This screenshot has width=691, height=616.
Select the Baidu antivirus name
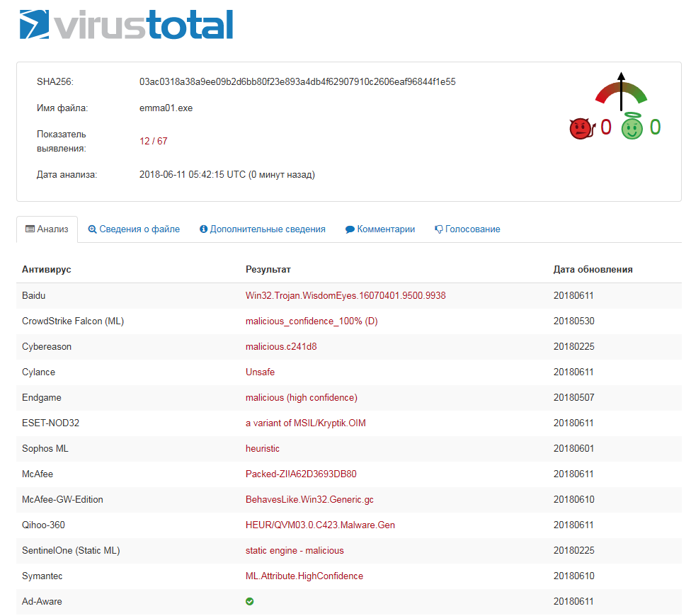(34, 296)
